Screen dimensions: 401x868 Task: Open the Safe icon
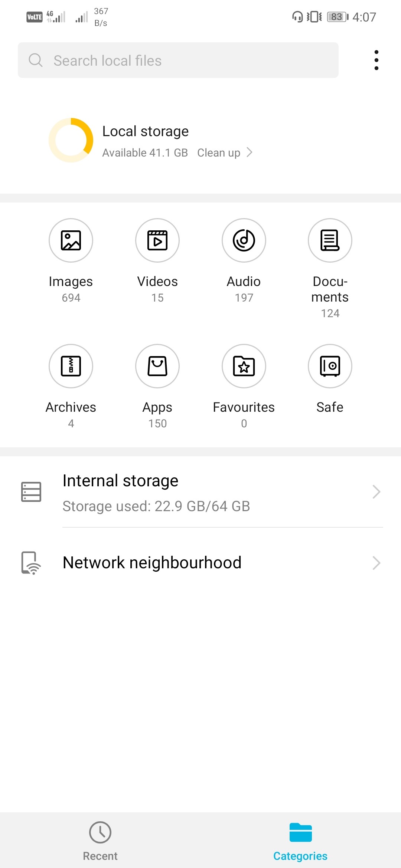[330, 366]
